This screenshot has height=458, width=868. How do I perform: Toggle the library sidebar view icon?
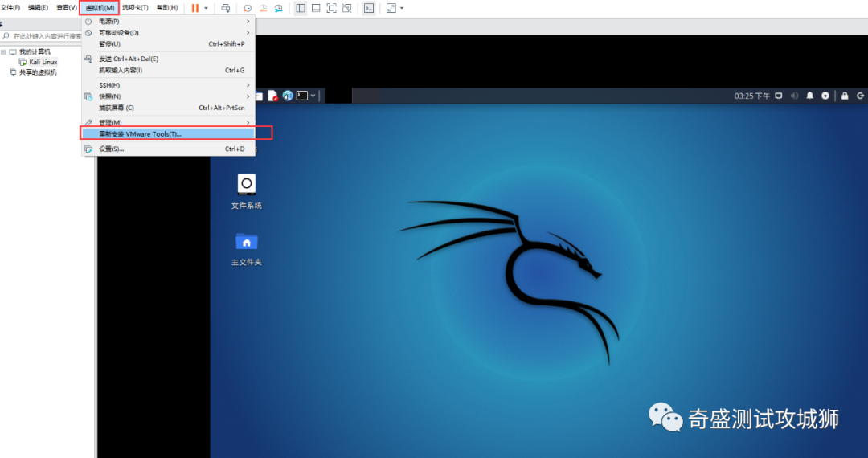[300, 8]
